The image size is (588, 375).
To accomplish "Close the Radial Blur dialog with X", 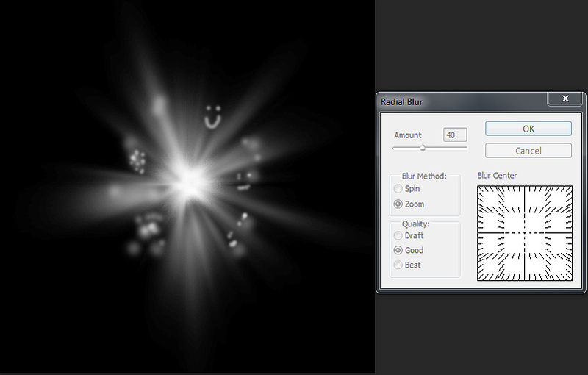I will pos(565,99).
